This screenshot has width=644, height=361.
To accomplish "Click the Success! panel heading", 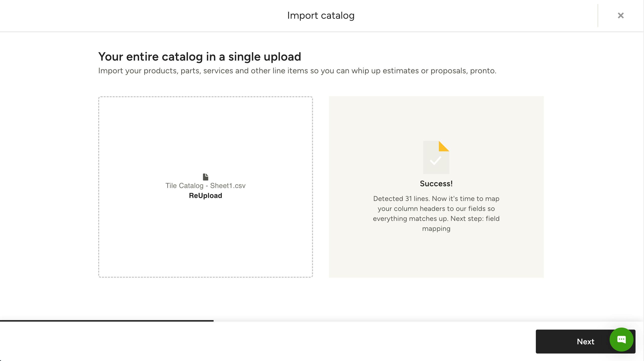I will 436,183.
